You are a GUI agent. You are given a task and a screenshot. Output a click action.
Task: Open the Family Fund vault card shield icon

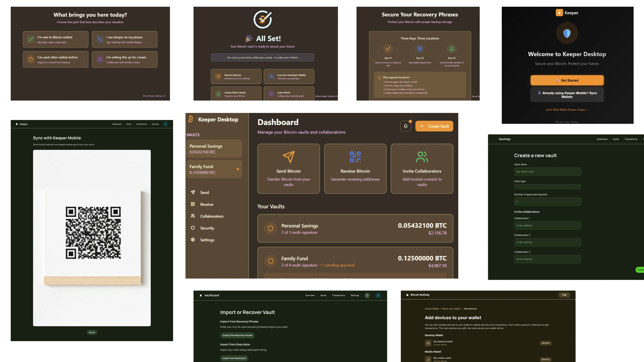pyautogui.click(x=271, y=261)
